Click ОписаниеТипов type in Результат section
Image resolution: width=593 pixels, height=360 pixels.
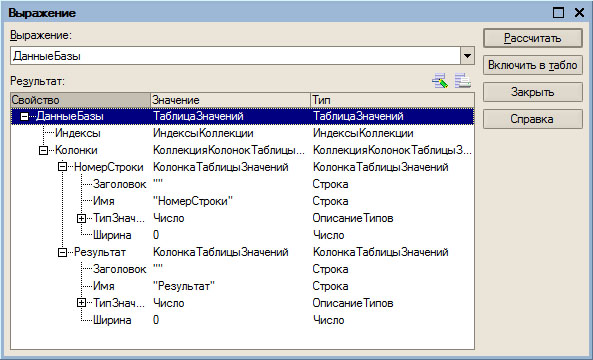pos(353,303)
